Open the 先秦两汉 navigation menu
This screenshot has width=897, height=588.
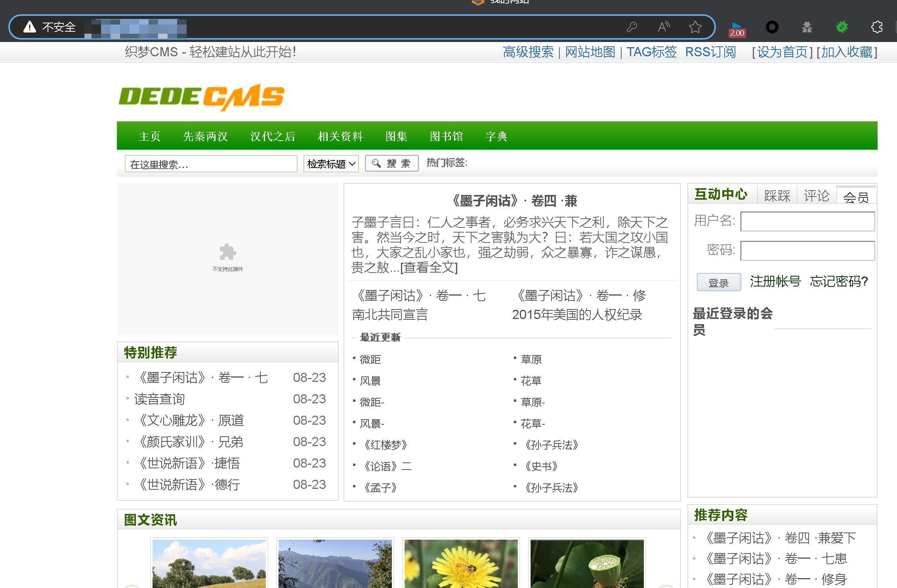coord(205,136)
